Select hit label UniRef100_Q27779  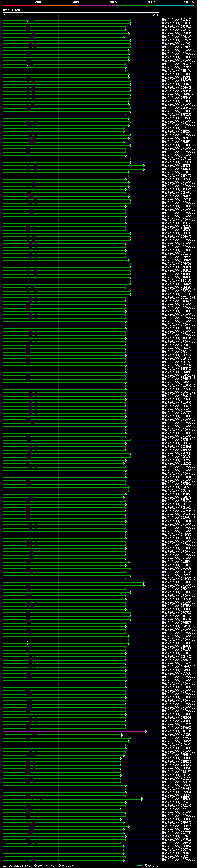(177, 128)
